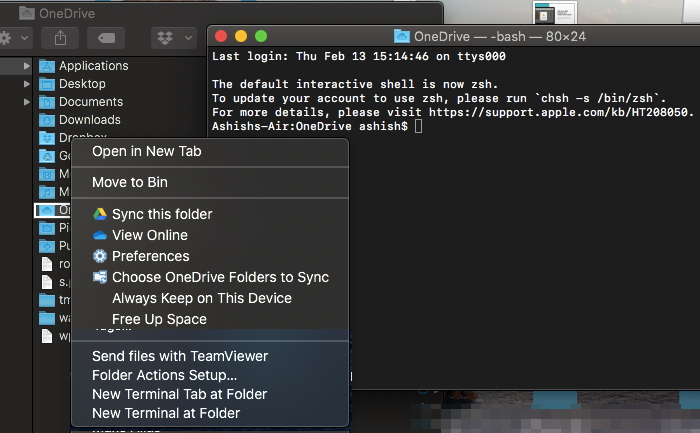Select the folder icon beginning with 'wa'
The height and width of the screenshot is (433, 700).
pyautogui.click(x=47, y=318)
